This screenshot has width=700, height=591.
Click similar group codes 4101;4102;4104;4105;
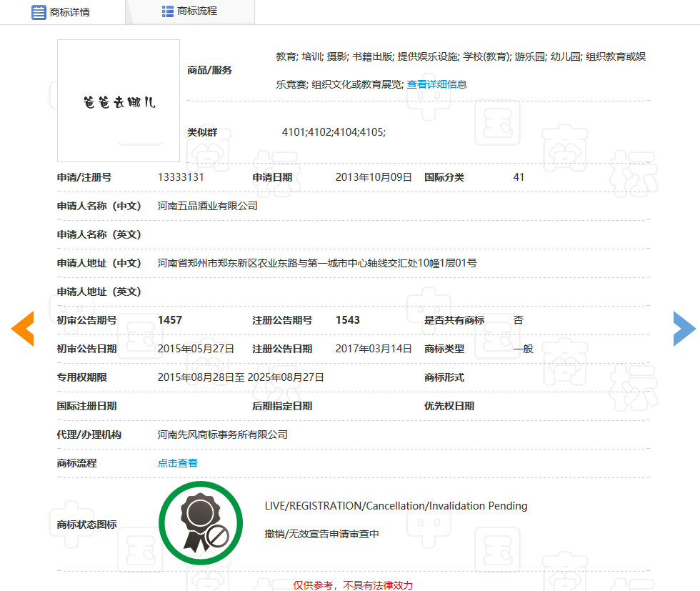[334, 132]
